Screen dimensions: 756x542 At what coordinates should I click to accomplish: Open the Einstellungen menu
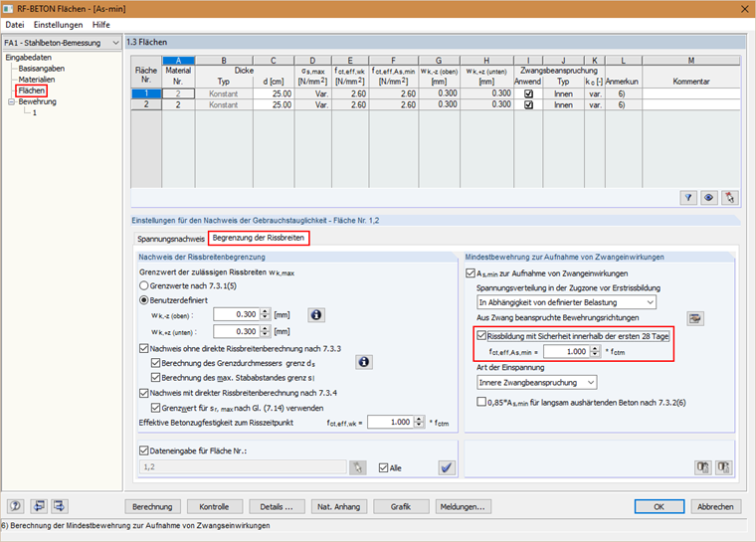click(58, 25)
